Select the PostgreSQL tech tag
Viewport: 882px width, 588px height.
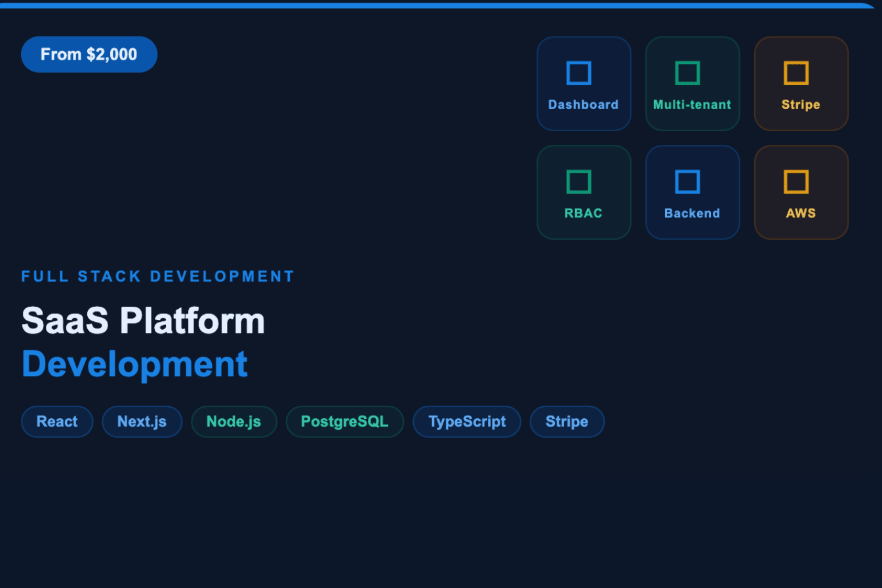(344, 421)
